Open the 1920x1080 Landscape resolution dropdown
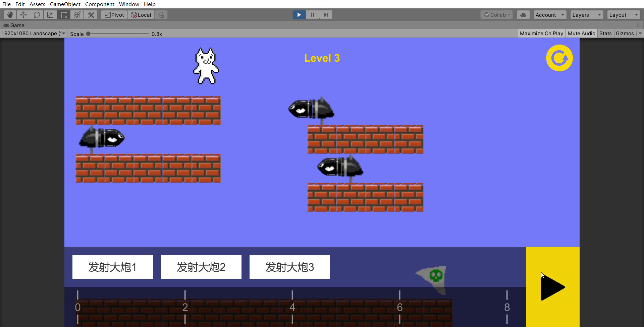Image resolution: width=644 pixels, height=327 pixels. (33, 34)
